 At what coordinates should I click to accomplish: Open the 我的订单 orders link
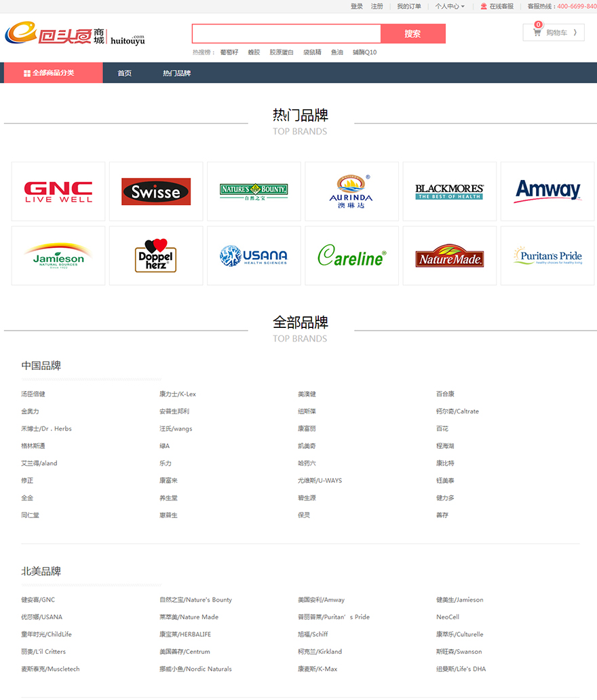[x=409, y=6]
